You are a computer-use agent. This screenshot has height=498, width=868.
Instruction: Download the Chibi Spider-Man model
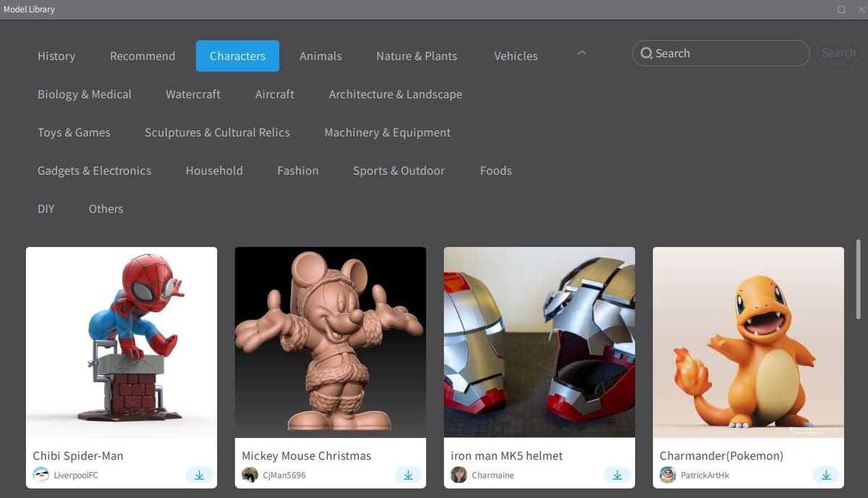click(199, 475)
